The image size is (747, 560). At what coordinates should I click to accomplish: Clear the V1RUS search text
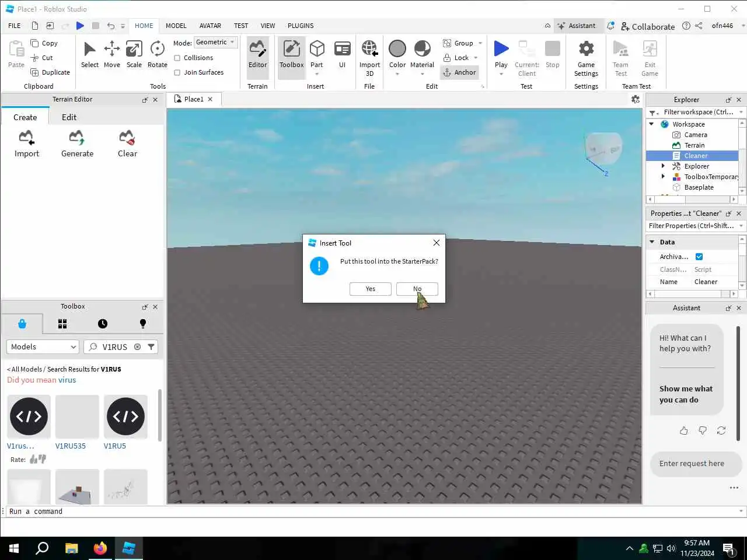coord(138,346)
